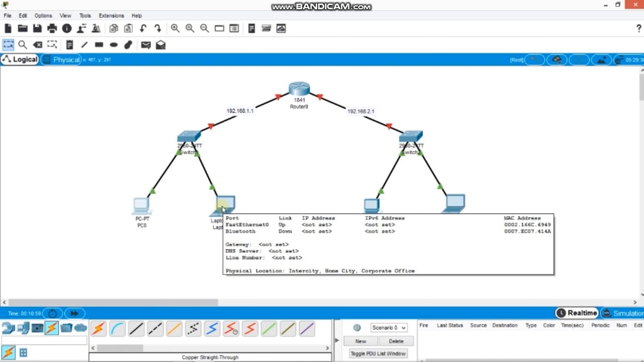Select the Delete tool icon
The height and width of the screenshot is (362, 644).
[38, 45]
